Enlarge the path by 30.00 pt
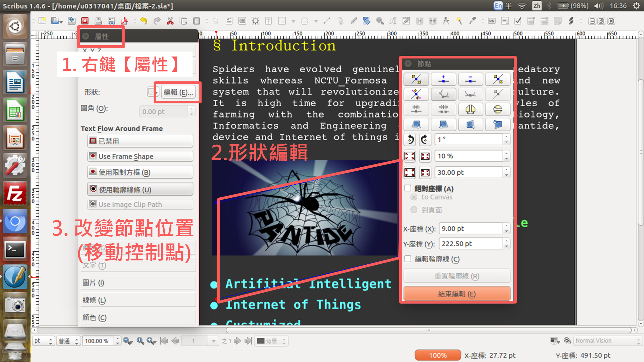The height and width of the screenshot is (362, 644). coord(410,173)
